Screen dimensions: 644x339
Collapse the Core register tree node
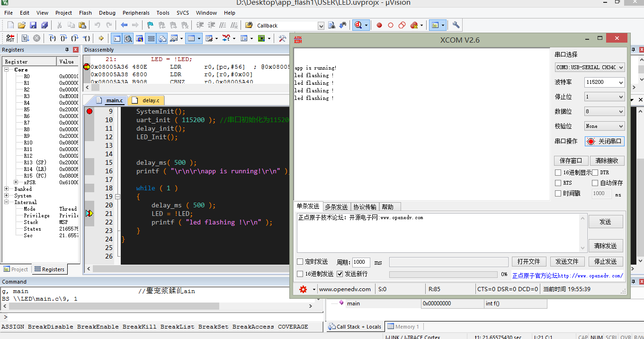[x=7, y=70]
